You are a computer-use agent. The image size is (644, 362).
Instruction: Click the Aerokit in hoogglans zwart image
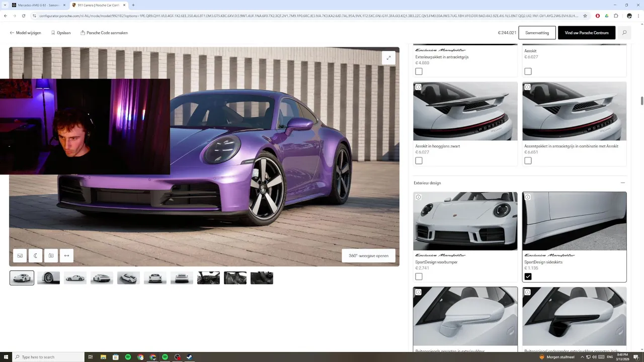point(465,111)
